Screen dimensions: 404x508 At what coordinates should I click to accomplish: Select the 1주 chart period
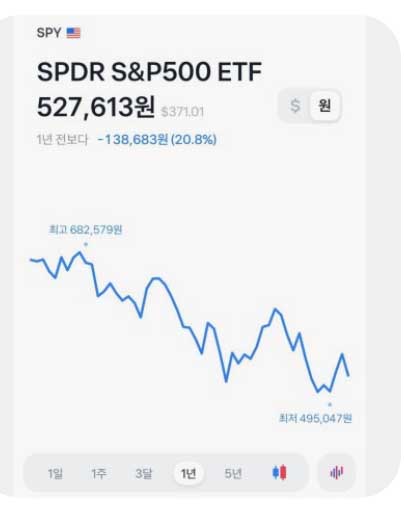click(x=99, y=473)
